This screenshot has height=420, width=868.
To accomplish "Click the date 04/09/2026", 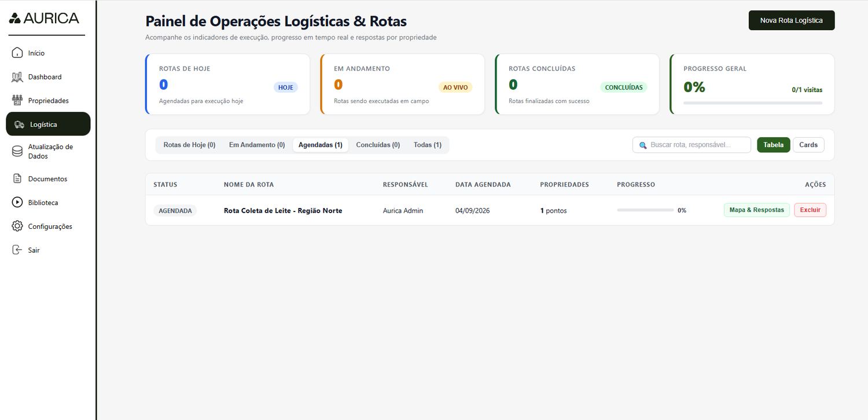I will [472, 210].
